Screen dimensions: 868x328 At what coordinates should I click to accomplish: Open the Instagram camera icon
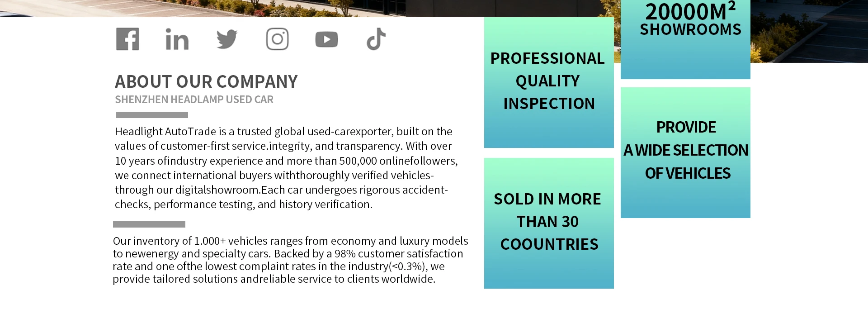(277, 39)
